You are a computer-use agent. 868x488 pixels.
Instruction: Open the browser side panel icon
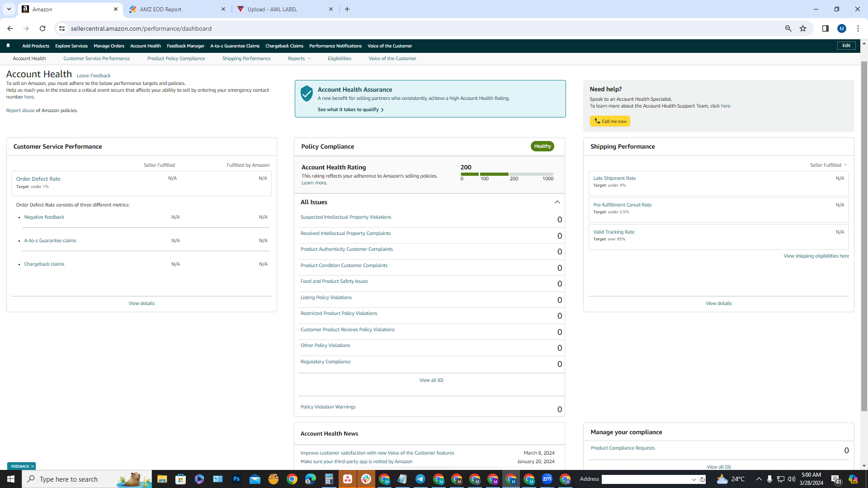(825, 28)
